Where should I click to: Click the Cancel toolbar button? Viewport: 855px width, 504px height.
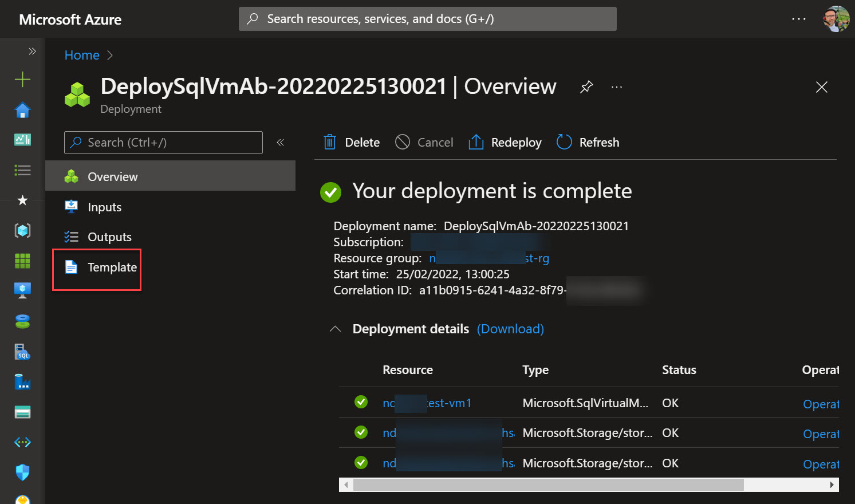(424, 142)
